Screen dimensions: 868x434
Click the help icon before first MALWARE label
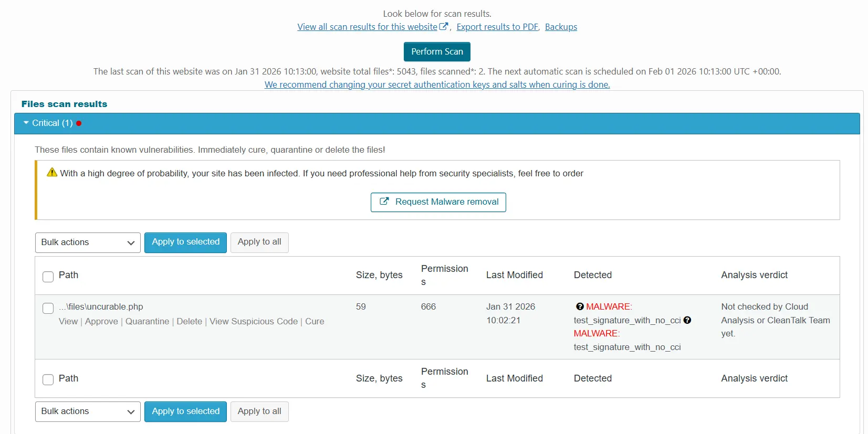pos(580,307)
